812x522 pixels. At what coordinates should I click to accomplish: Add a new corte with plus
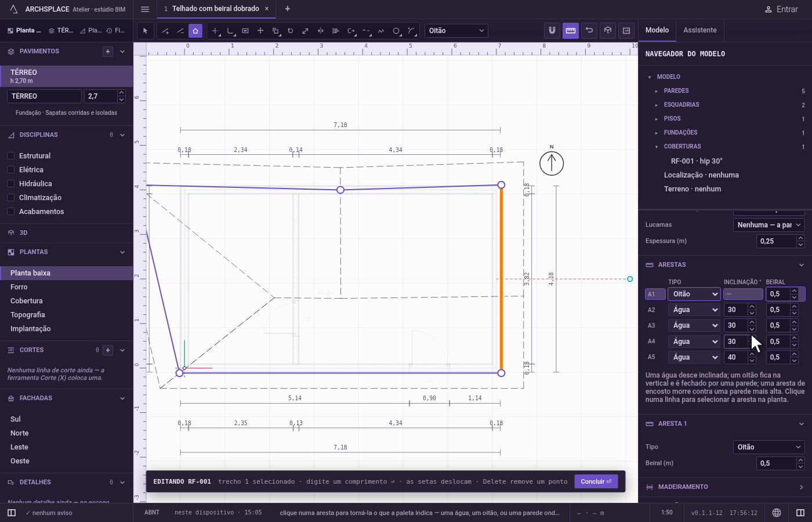(108, 350)
